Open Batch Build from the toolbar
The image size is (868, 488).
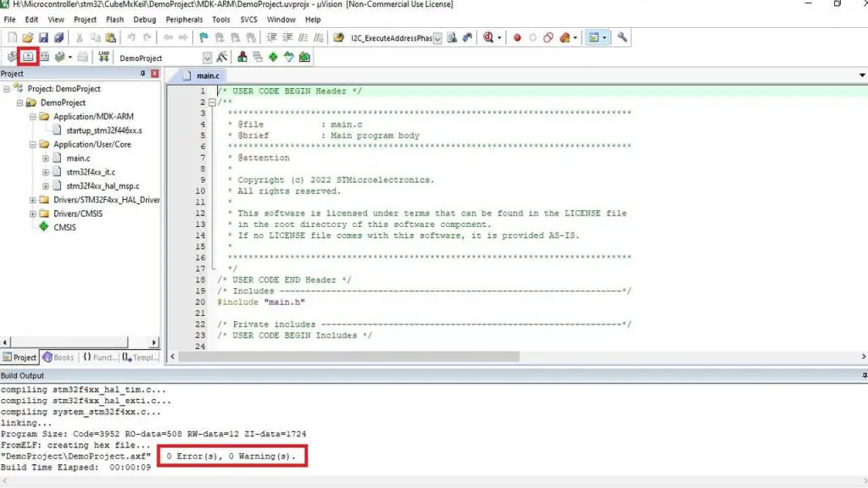coord(60,57)
